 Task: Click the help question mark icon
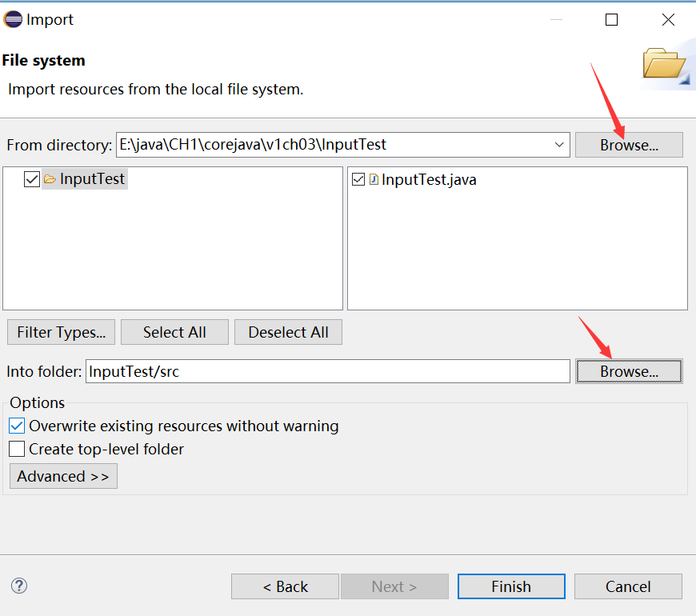(19, 586)
